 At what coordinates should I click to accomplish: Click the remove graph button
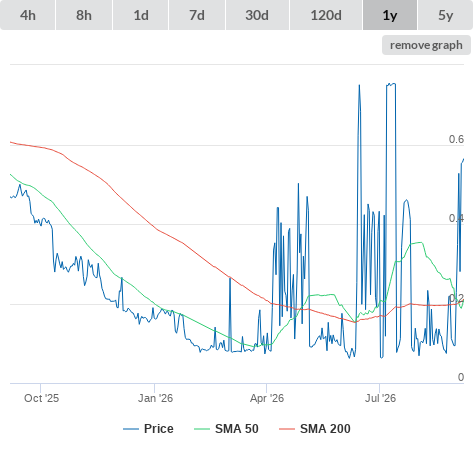tap(426, 45)
